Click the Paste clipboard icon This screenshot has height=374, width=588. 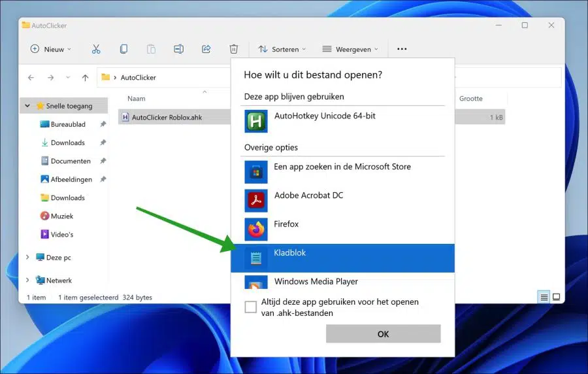pos(151,49)
